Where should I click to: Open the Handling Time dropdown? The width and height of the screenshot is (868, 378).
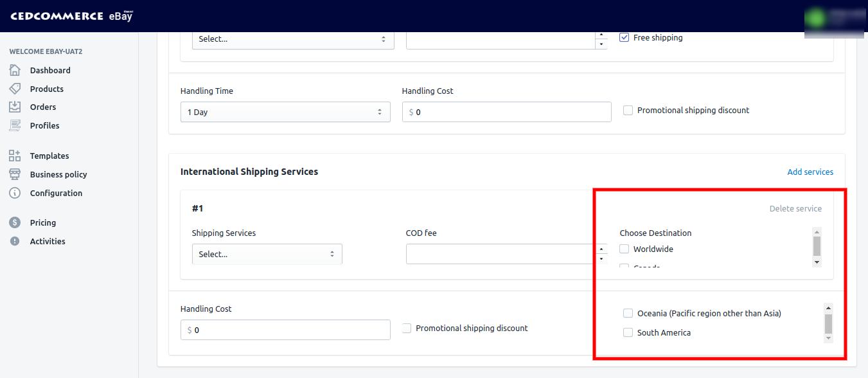tap(285, 112)
